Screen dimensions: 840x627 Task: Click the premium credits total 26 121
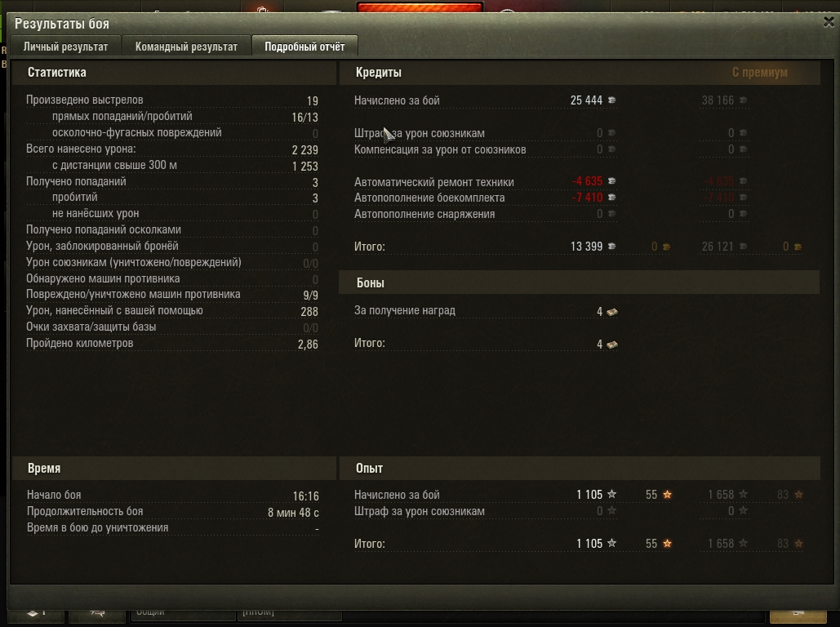pyautogui.click(x=718, y=247)
